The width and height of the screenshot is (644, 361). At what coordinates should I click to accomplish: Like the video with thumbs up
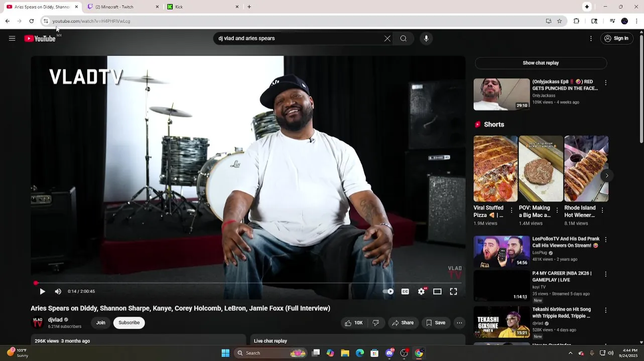[x=353, y=323]
